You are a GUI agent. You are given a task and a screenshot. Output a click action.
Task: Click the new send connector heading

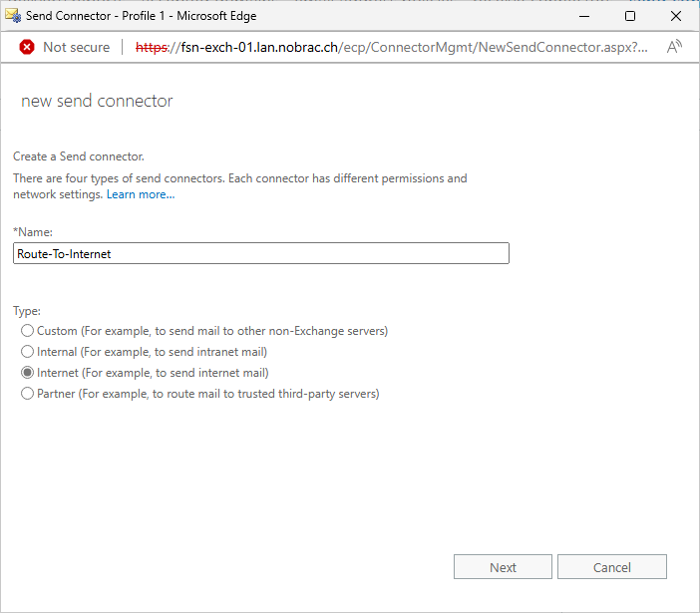(97, 101)
